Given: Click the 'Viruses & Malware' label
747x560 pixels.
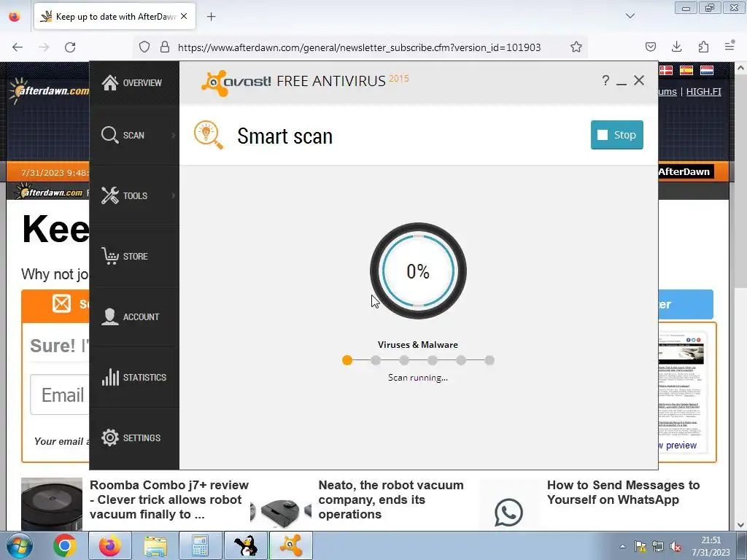Looking at the screenshot, I should [418, 345].
